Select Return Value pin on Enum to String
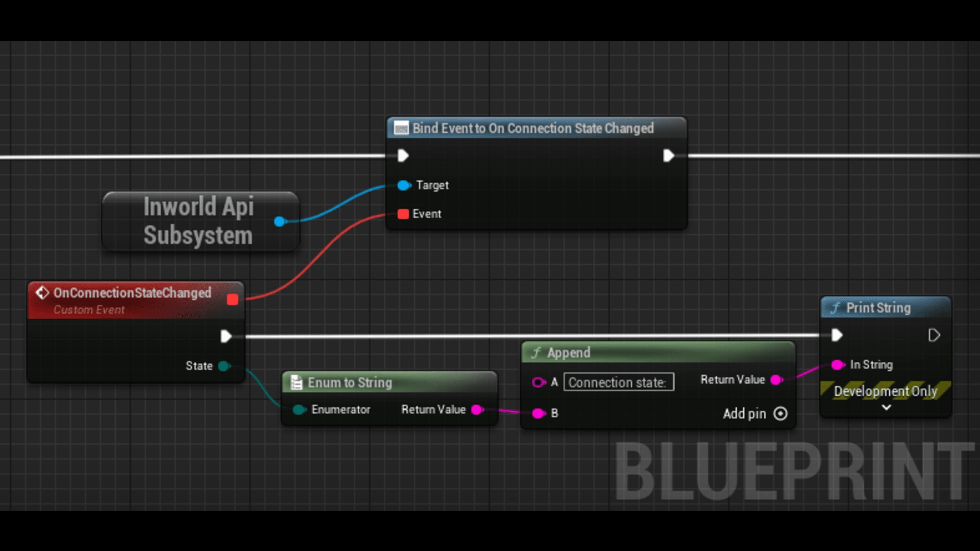Viewport: 980px width, 551px height. pos(477,410)
